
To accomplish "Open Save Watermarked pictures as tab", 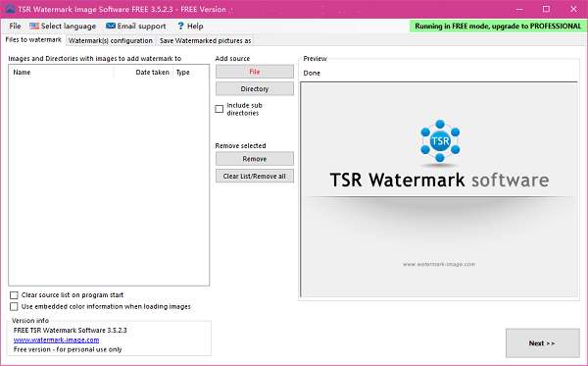I will (205, 40).
